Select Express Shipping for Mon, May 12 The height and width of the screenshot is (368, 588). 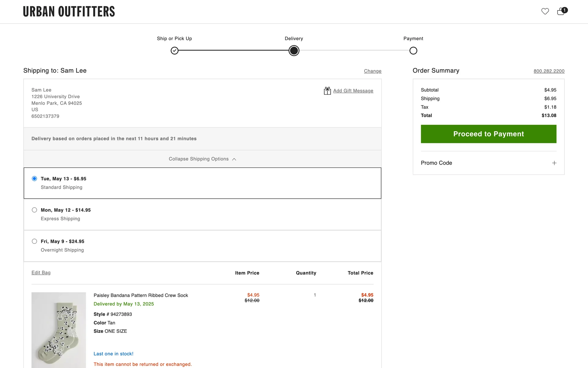(34, 210)
